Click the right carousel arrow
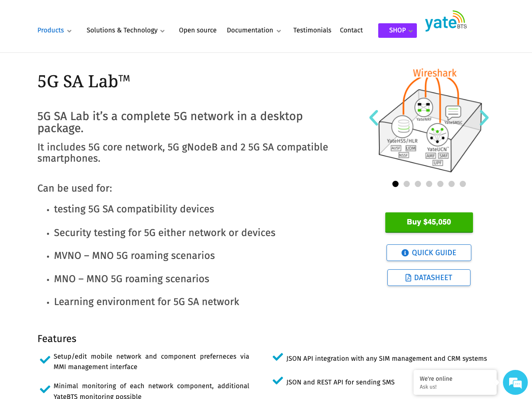Screen dimensions: 532x399 484,118
